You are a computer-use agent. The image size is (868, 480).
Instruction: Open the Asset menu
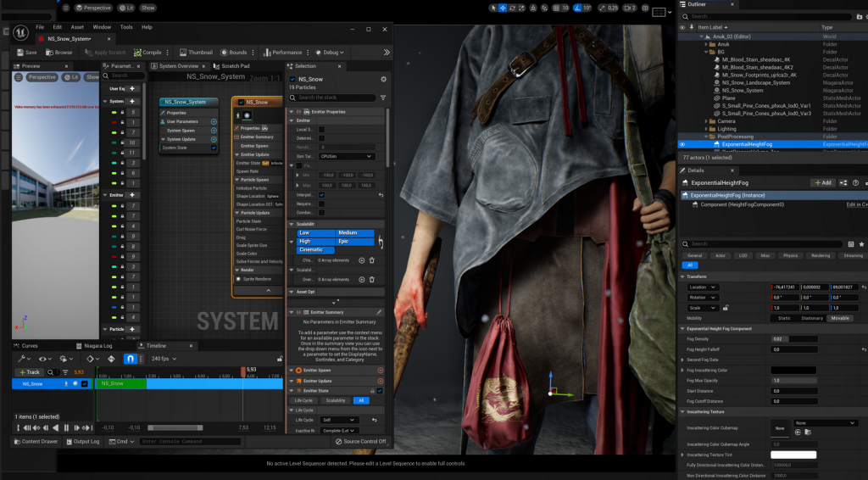pyautogui.click(x=77, y=27)
